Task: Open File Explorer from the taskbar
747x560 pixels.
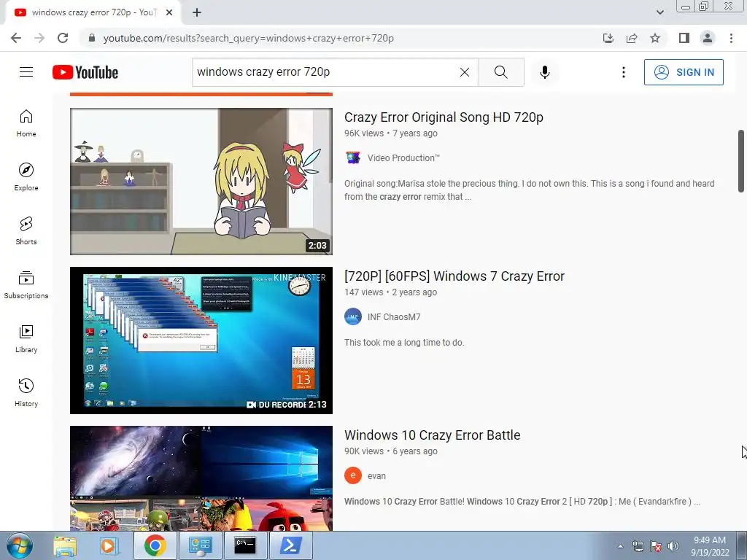Action: 65,545
